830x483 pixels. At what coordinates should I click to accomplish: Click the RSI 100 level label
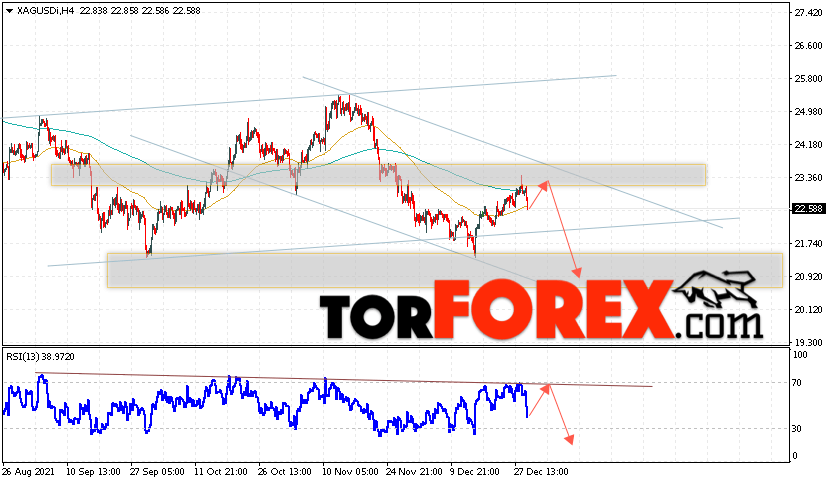pos(801,355)
